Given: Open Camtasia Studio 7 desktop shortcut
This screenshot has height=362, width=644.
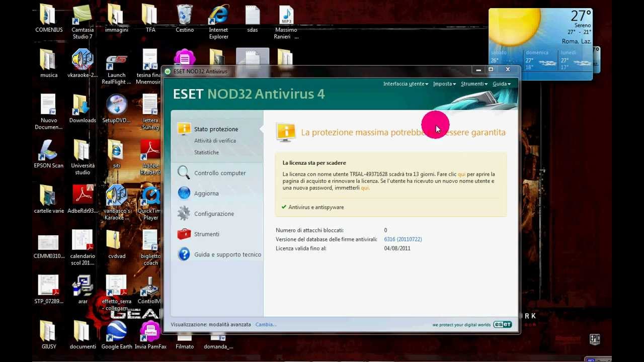Looking at the screenshot, I should click(x=83, y=22).
